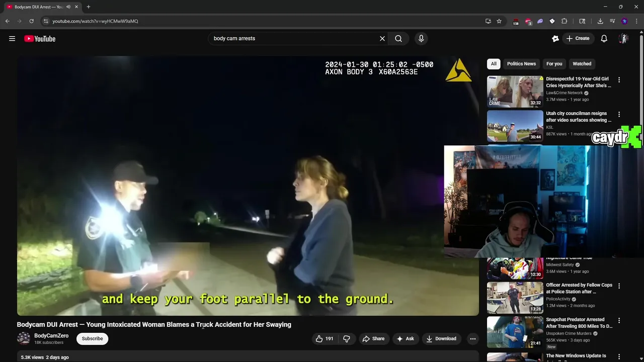Open the Chrome three-dot menu
Image resolution: width=644 pixels, height=362 pixels.
pyautogui.click(x=637, y=21)
